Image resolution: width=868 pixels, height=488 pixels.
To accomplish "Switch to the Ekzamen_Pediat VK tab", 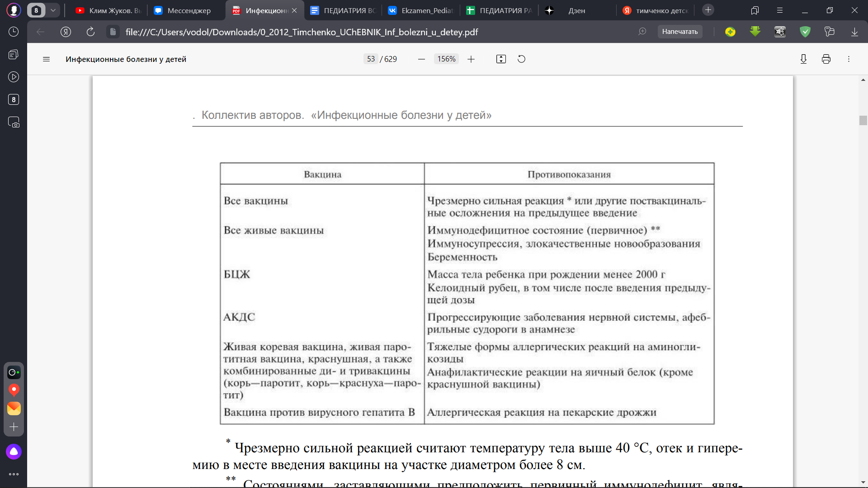I will (x=421, y=10).
